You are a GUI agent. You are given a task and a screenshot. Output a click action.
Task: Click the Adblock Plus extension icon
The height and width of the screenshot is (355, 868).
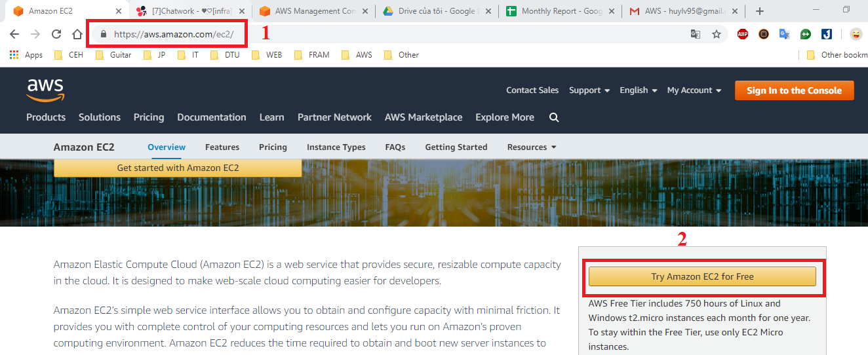[x=743, y=35]
